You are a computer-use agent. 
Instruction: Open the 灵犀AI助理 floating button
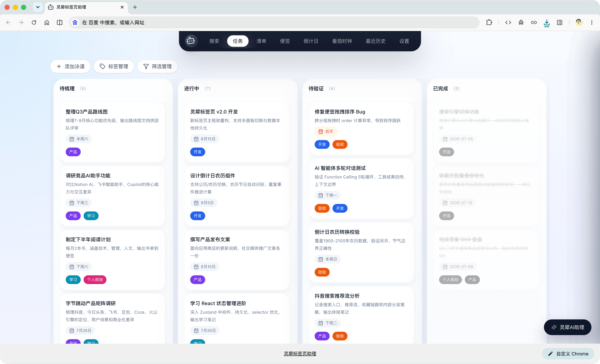coord(568,327)
